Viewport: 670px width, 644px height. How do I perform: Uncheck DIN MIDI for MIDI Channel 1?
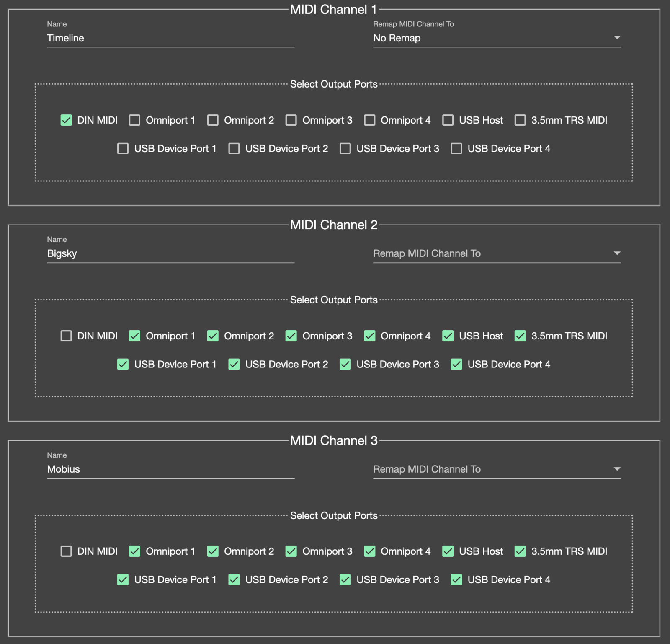tap(66, 120)
